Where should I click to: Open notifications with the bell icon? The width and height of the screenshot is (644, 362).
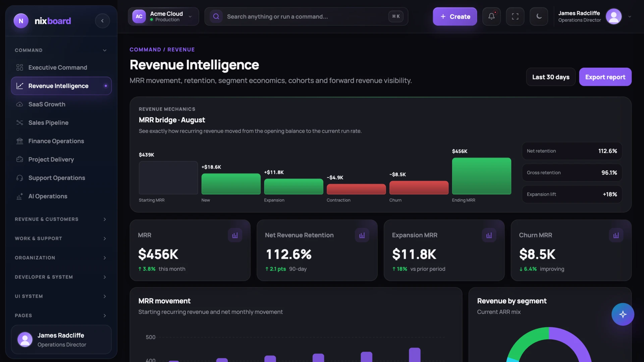pos(491,16)
